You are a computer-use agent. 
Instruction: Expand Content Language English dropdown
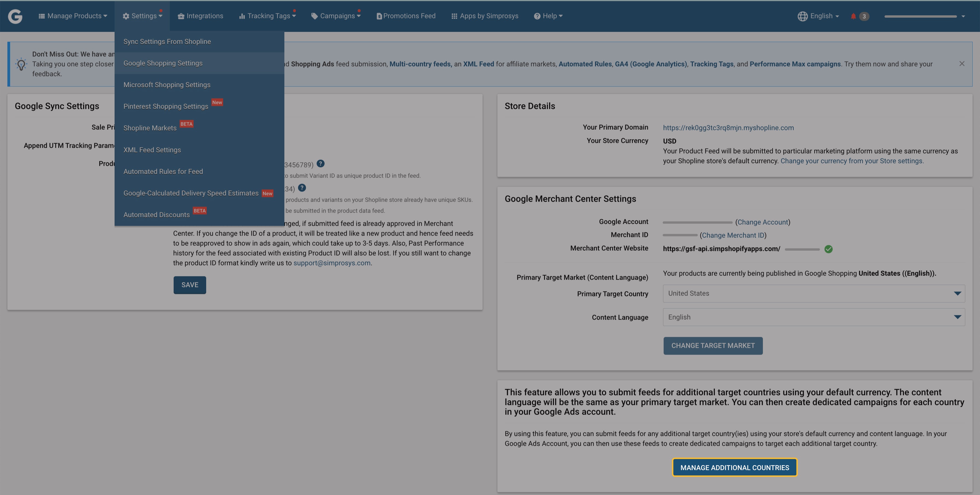[x=814, y=317]
